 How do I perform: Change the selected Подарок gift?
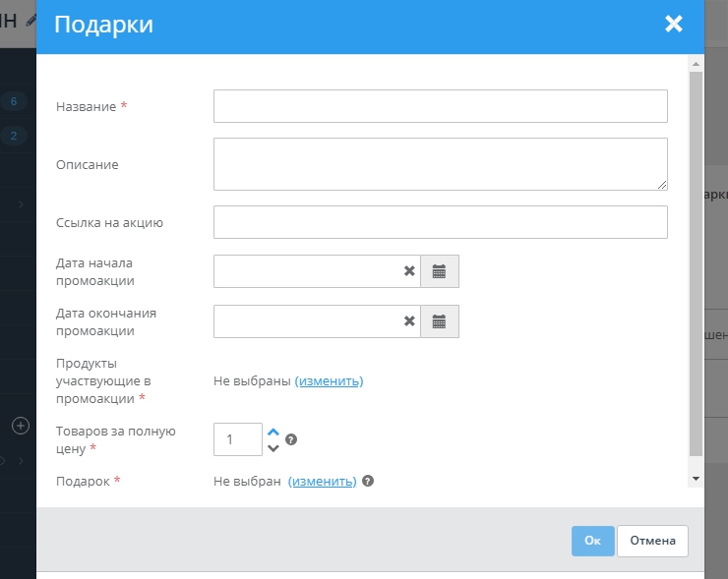(x=322, y=482)
